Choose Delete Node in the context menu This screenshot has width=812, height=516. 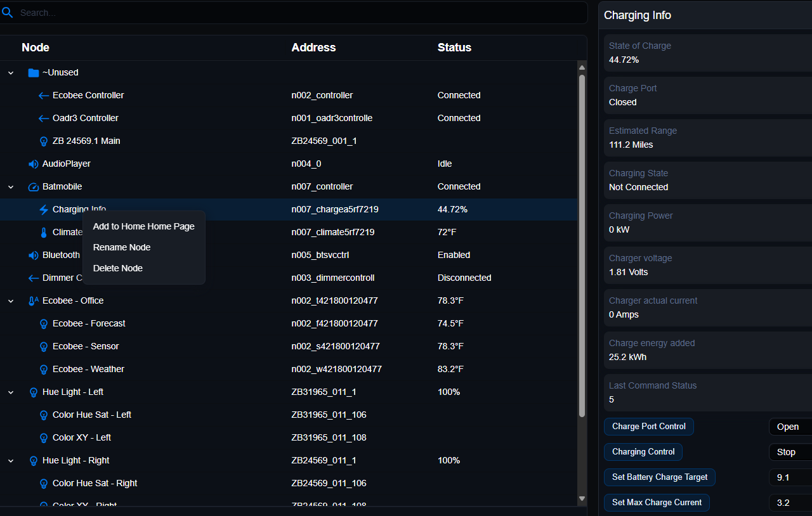click(117, 268)
